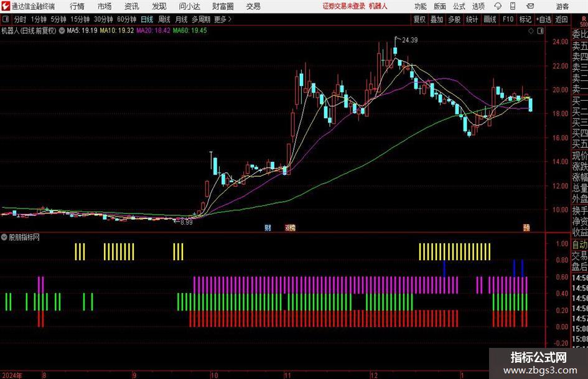Screen dimensions: 588x379
Task: Click MA60: 19.45 indicator value
Action: click(x=190, y=30)
